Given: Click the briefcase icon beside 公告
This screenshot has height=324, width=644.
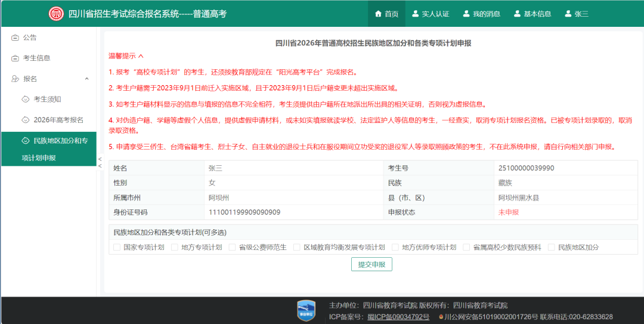Looking at the screenshot, I should tap(15, 38).
